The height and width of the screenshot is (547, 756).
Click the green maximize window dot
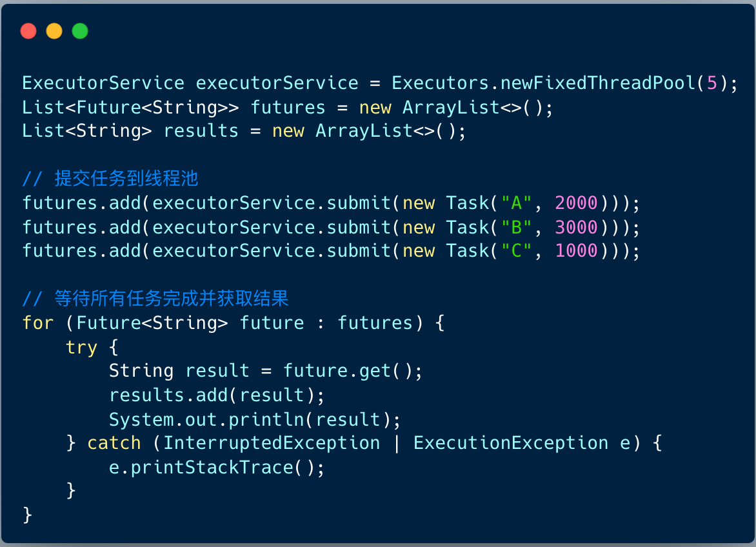pos(80,31)
